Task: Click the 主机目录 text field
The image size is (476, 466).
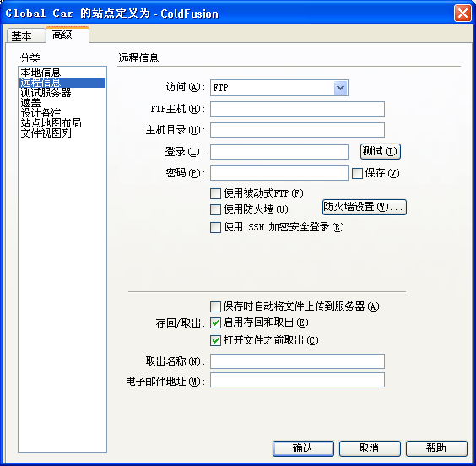Action: (297, 130)
